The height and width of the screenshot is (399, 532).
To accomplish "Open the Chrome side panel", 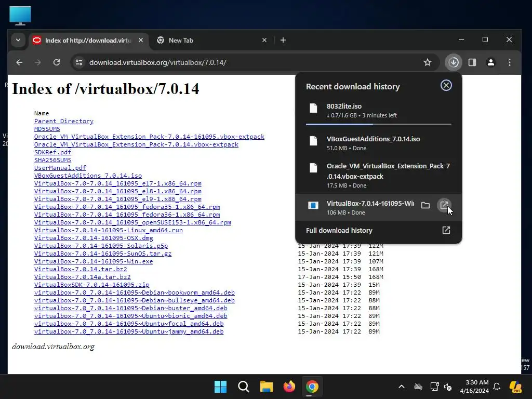I will pyautogui.click(x=472, y=62).
